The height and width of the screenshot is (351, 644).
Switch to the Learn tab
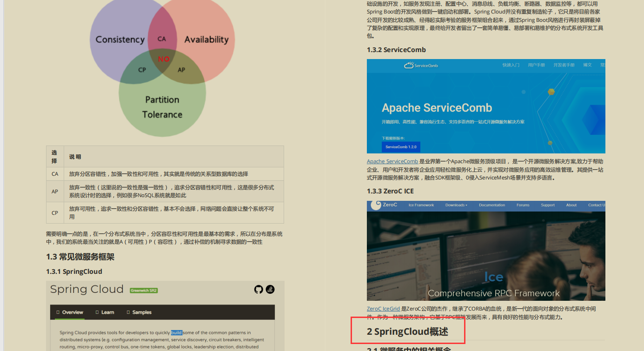tap(105, 312)
